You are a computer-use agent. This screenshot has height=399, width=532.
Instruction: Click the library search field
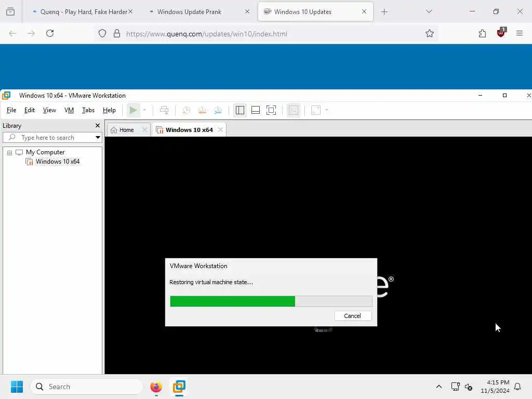(x=48, y=137)
